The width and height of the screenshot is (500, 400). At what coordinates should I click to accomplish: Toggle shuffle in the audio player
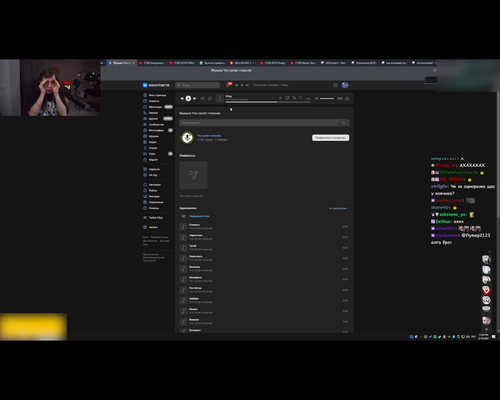click(202, 98)
